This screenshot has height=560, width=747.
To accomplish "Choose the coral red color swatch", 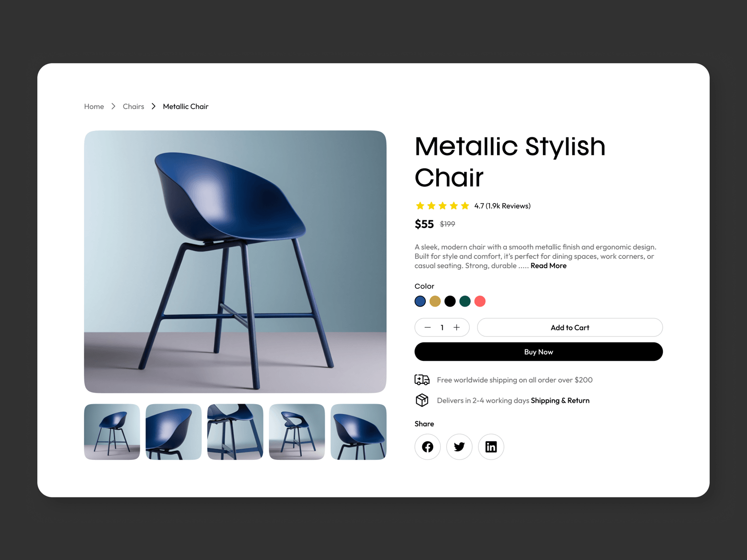I will coord(480,301).
